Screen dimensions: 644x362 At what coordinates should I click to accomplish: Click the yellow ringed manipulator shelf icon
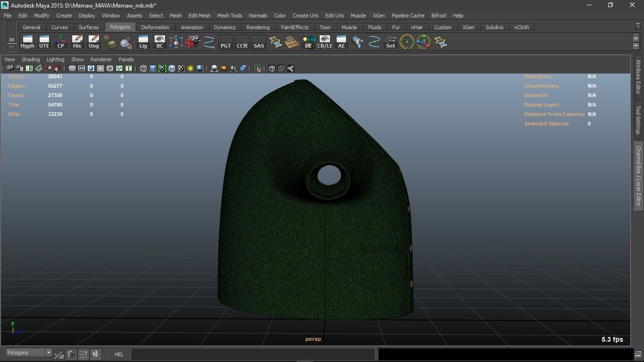[407, 42]
